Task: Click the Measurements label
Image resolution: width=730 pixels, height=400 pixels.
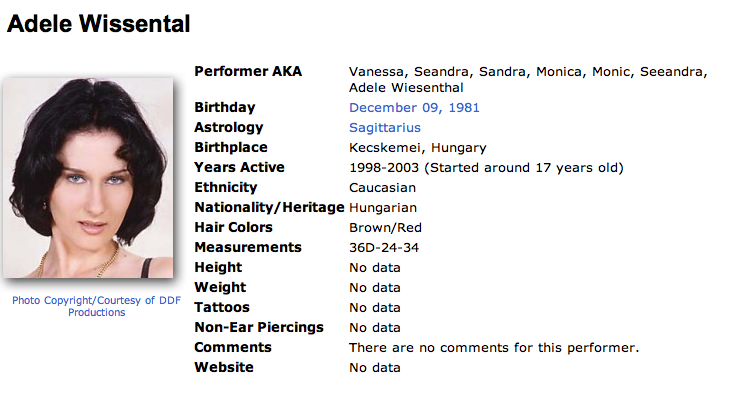Action: [x=248, y=248]
